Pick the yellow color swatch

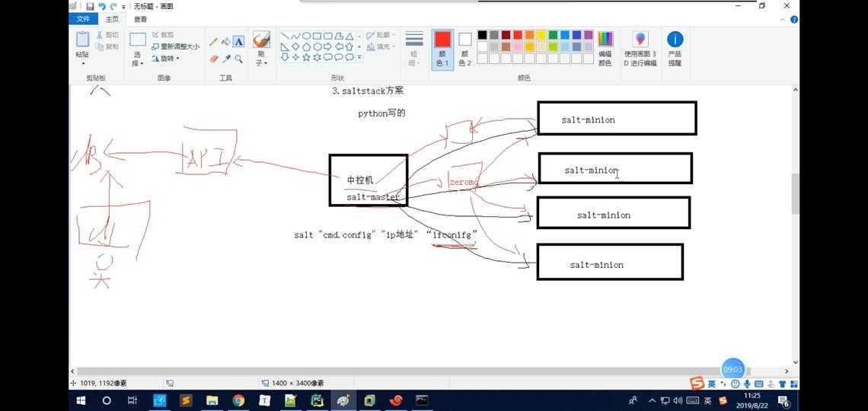pos(541,35)
